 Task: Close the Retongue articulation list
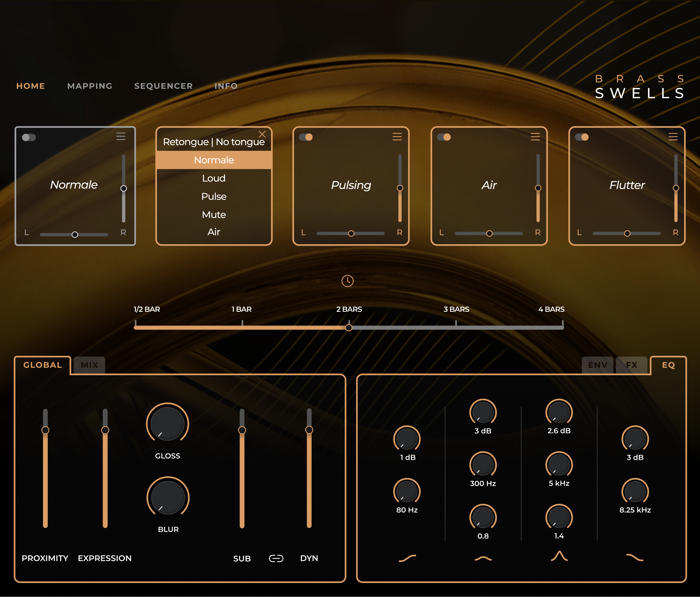262,134
